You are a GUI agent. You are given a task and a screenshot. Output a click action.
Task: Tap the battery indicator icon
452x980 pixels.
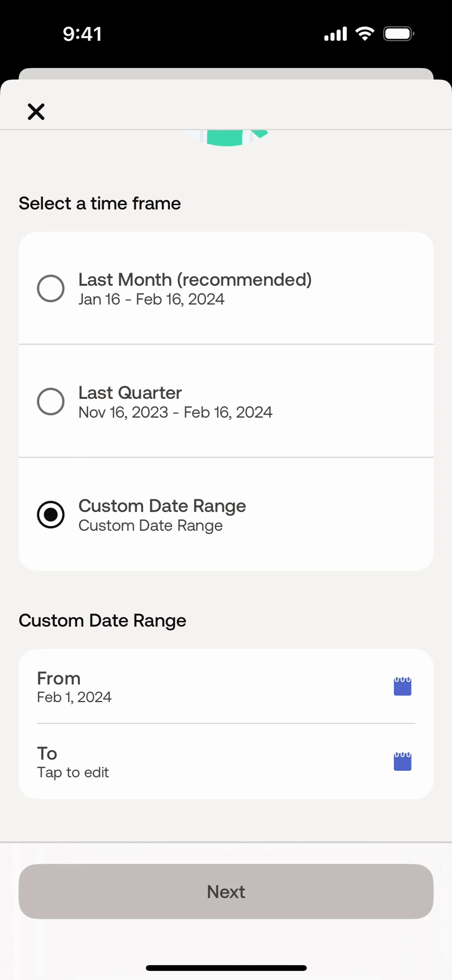[x=398, y=34]
